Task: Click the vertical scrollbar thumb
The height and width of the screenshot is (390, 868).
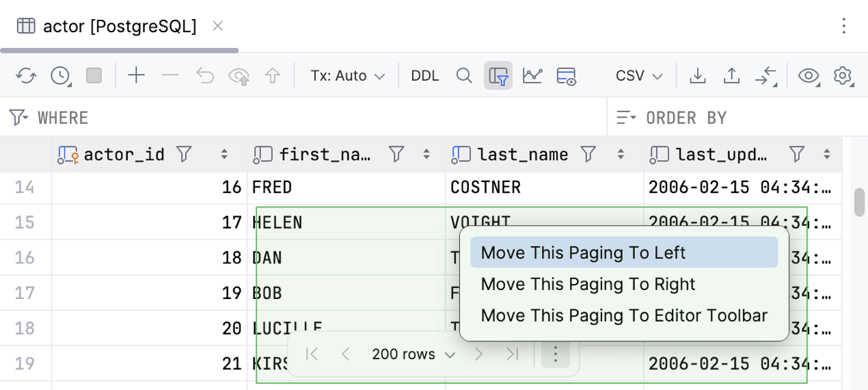Action: pyautogui.click(x=859, y=202)
